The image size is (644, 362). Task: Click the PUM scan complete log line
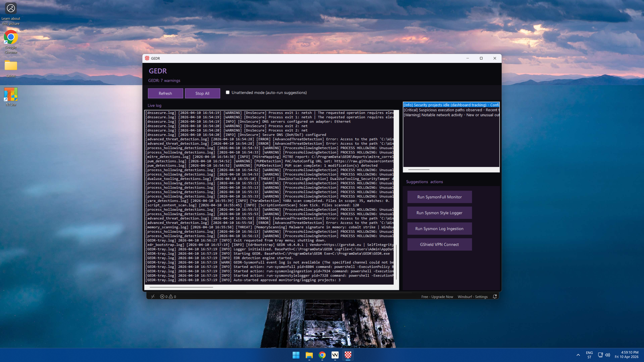[262, 165]
